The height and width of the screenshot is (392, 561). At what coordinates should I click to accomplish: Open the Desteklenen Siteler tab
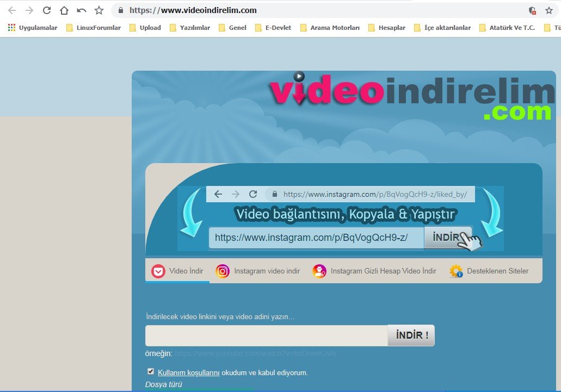[489, 271]
